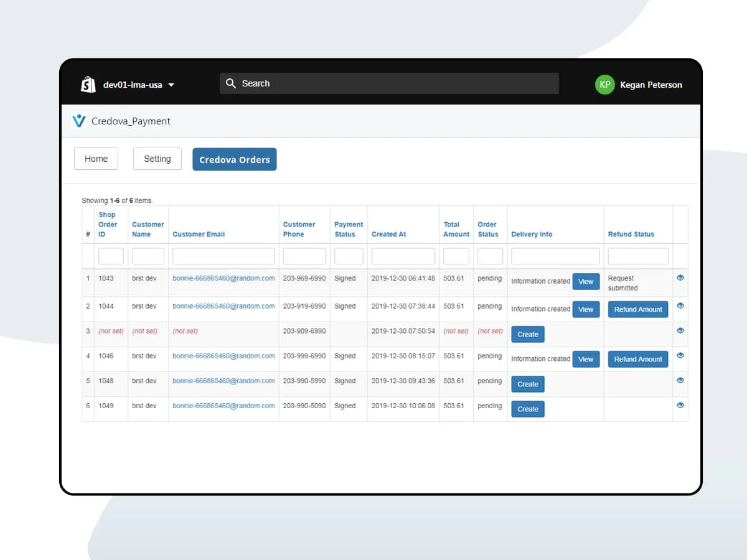Open the Setting tab
747x560 pixels.
click(157, 159)
